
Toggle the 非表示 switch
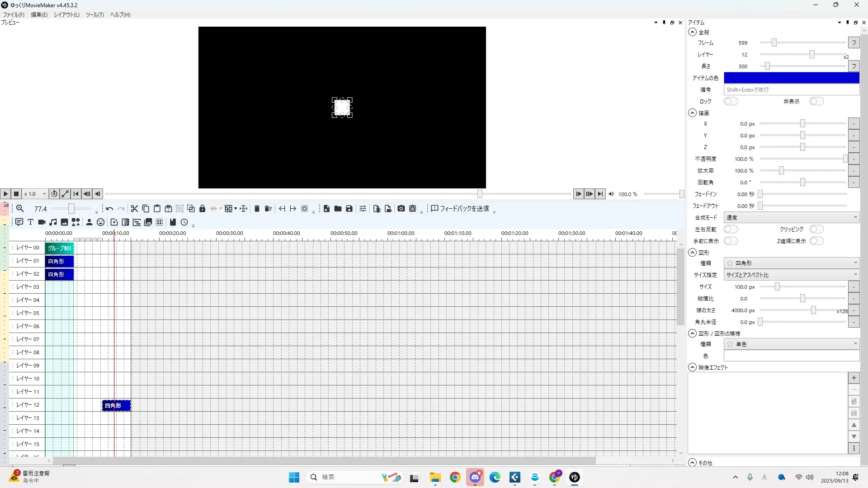point(816,101)
